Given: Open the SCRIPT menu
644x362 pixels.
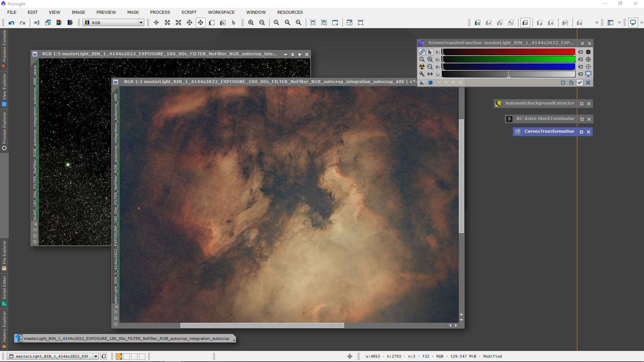Looking at the screenshot, I should pos(189,12).
